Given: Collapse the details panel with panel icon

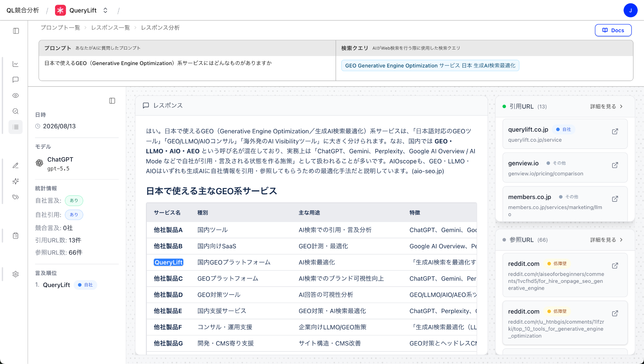Looking at the screenshot, I should click(x=112, y=101).
